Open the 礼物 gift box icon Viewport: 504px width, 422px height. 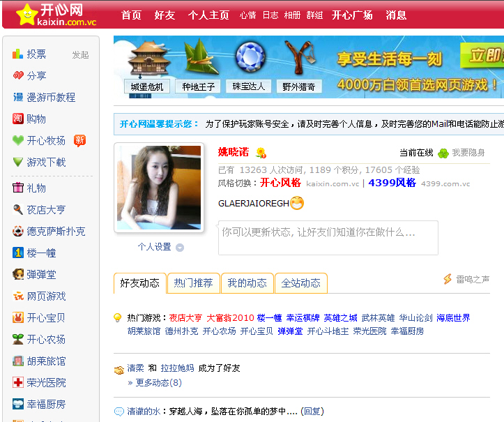18,188
